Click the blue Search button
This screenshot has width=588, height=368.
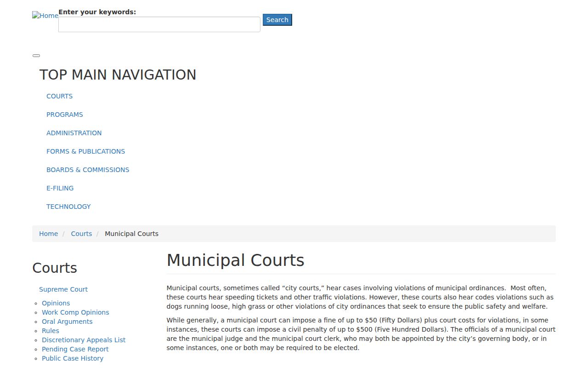277,20
